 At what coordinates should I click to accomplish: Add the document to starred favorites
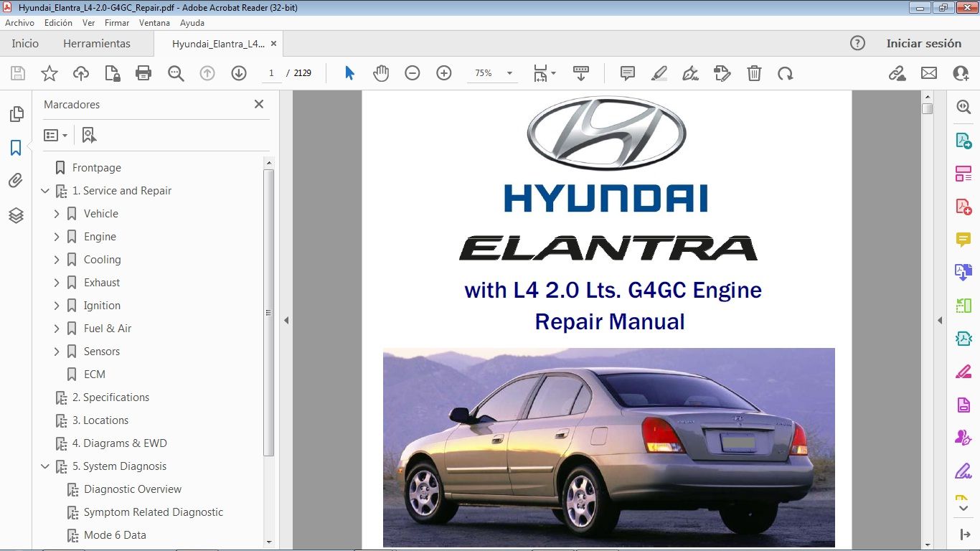[x=49, y=73]
